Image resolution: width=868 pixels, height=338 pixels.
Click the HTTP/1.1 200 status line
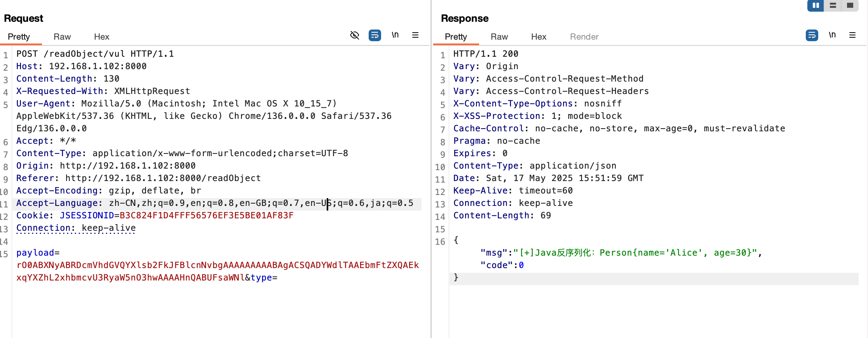pos(486,54)
